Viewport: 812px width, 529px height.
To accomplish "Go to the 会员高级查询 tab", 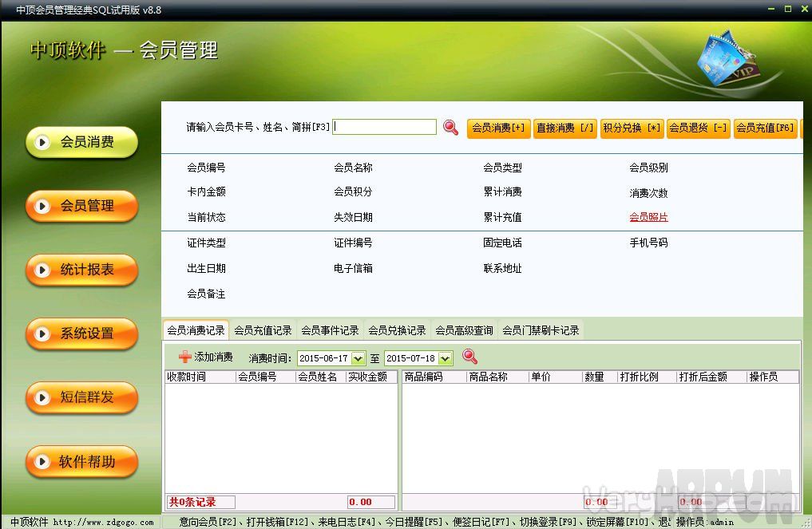I will tap(464, 330).
